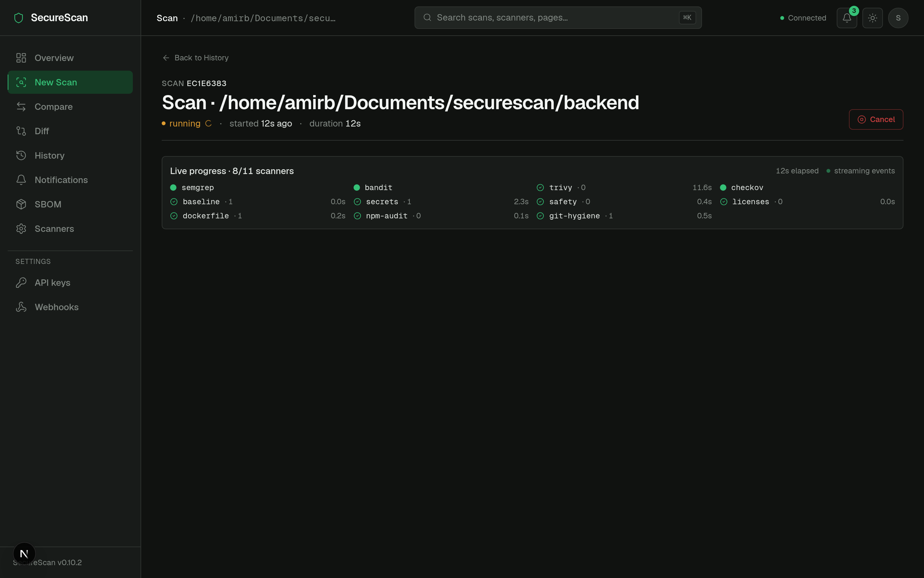Image resolution: width=924 pixels, height=578 pixels.
Task: Click the git-hygiene scanner name
Action: pos(574,216)
